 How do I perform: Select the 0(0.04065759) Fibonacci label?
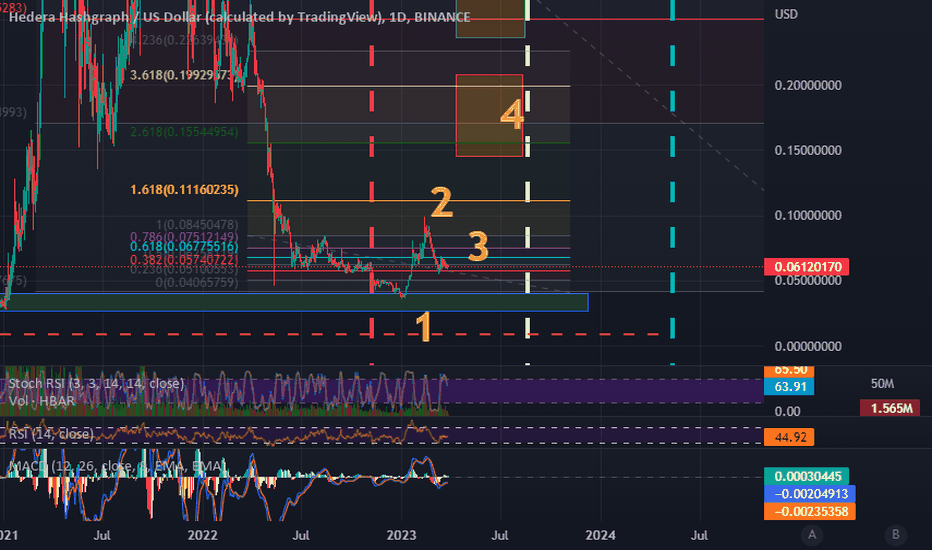coord(197,282)
